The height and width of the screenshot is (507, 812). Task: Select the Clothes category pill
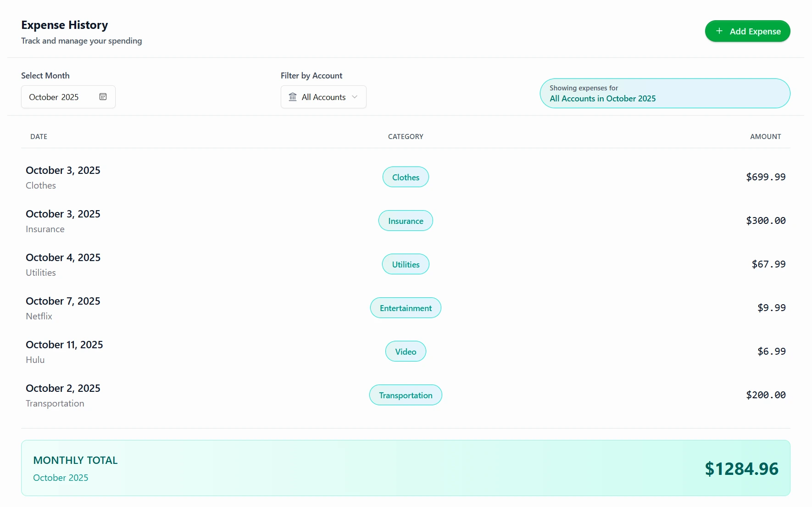pos(405,177)
